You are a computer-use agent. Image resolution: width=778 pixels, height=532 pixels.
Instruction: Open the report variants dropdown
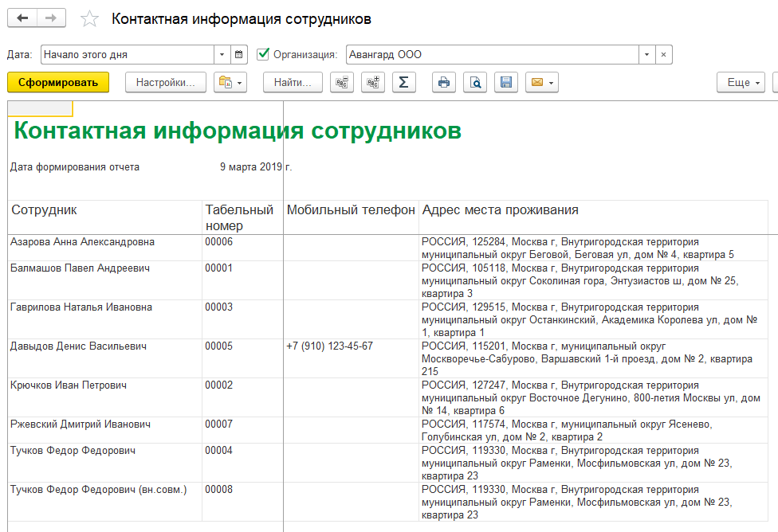[x=231, y=82]
